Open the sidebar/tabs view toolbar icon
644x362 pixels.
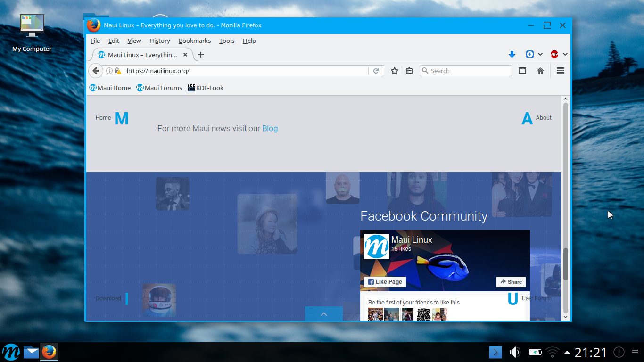pyautogui.click(x=522, y=71)
